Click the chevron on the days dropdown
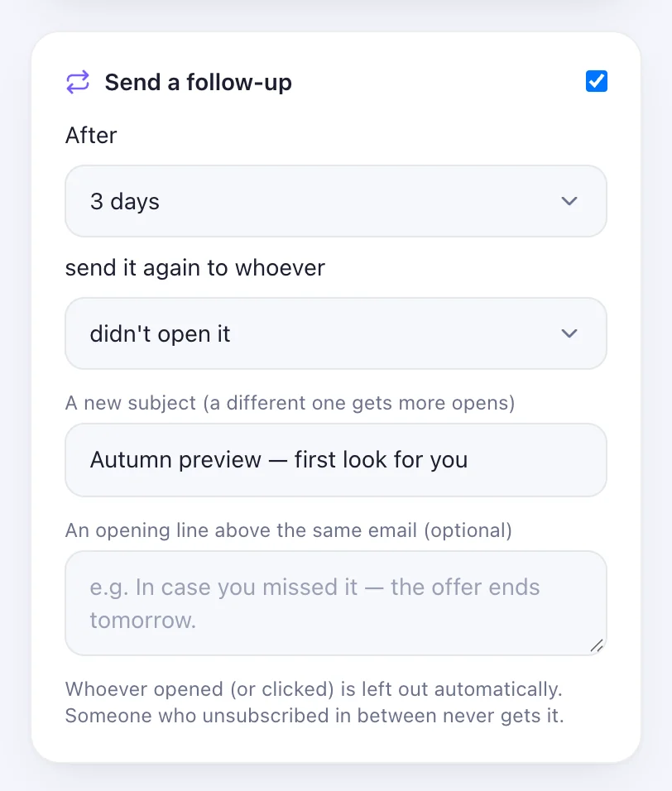Screen dimensions: 672x791 569,201
